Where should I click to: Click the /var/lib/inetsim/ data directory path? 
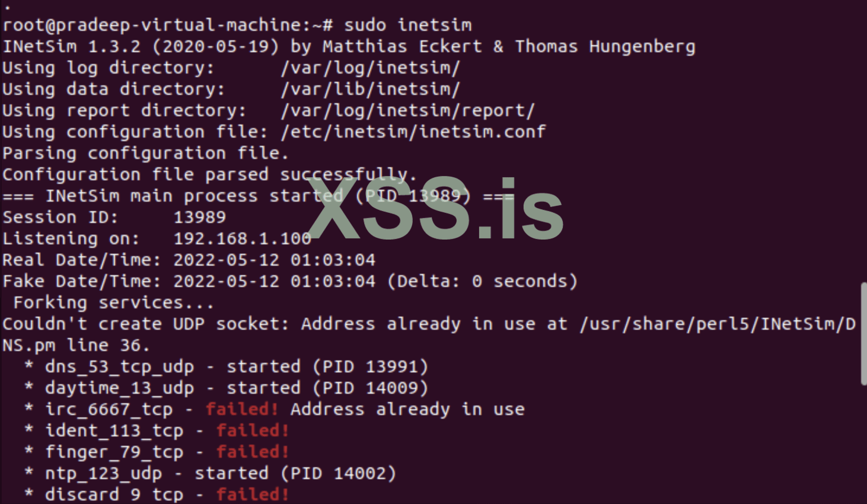(x=370, y=89)
